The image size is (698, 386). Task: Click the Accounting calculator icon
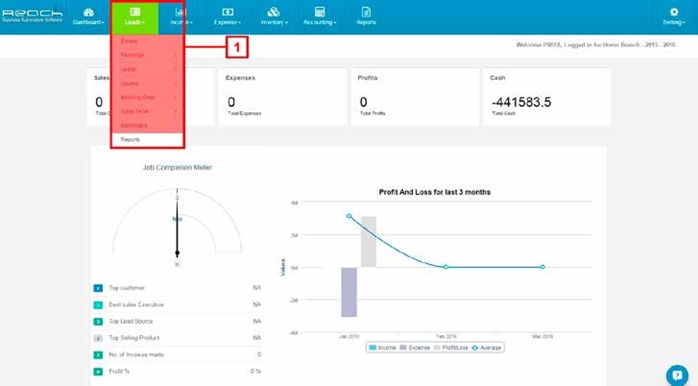tap(319, 12)
